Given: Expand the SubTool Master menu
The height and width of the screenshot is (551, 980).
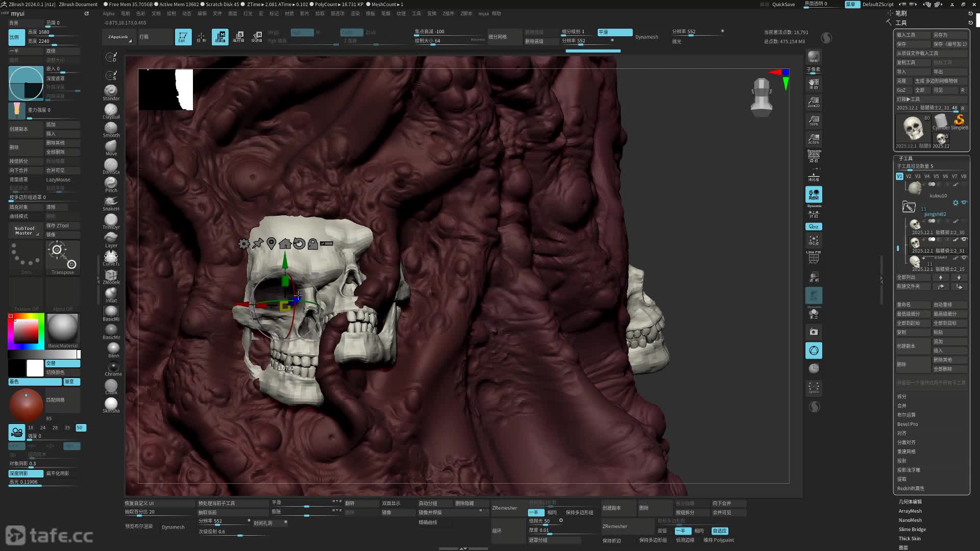Looking at the screenshot, I should click(26, 231).
